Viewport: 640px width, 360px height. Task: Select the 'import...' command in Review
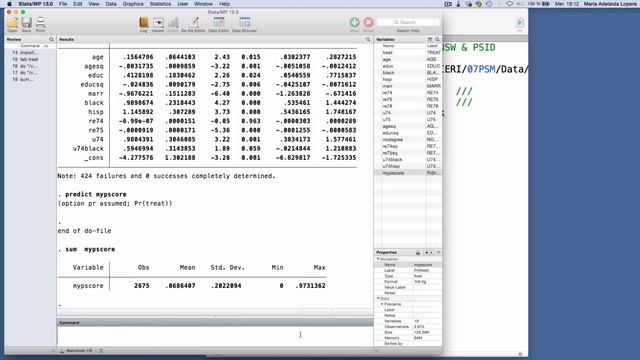tap(29, 53)
